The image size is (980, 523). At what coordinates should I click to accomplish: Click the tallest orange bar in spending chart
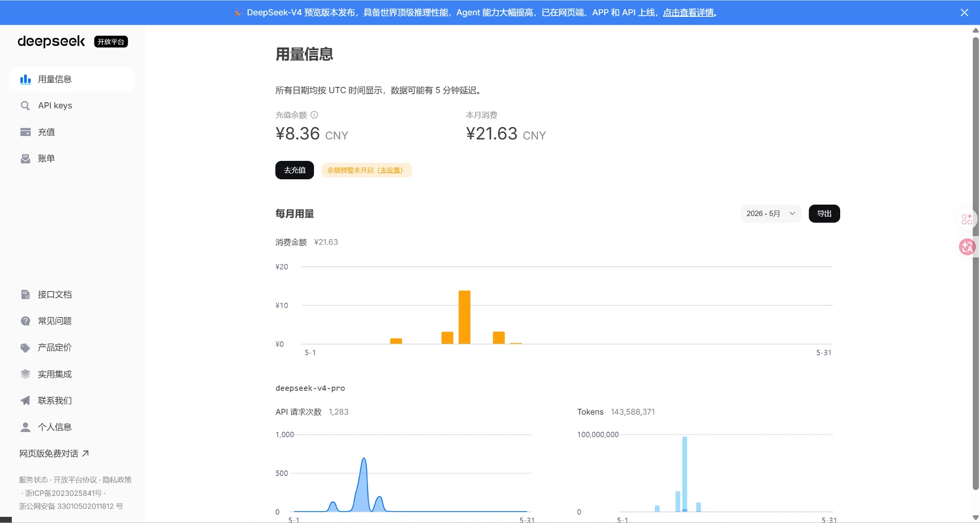(464, 317)
